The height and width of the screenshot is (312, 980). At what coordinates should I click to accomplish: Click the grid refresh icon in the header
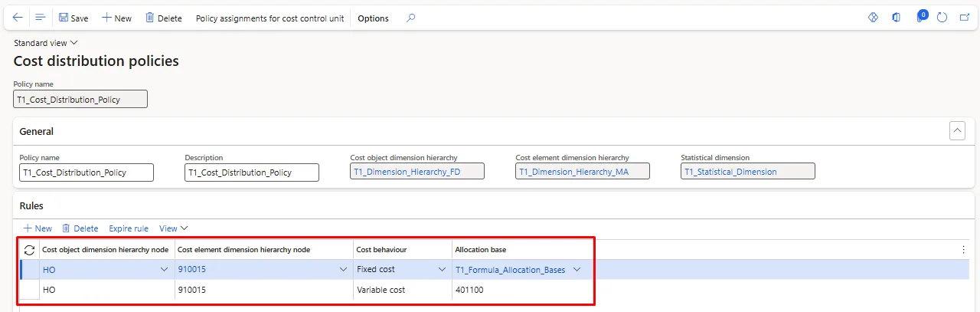click(29, 250)
